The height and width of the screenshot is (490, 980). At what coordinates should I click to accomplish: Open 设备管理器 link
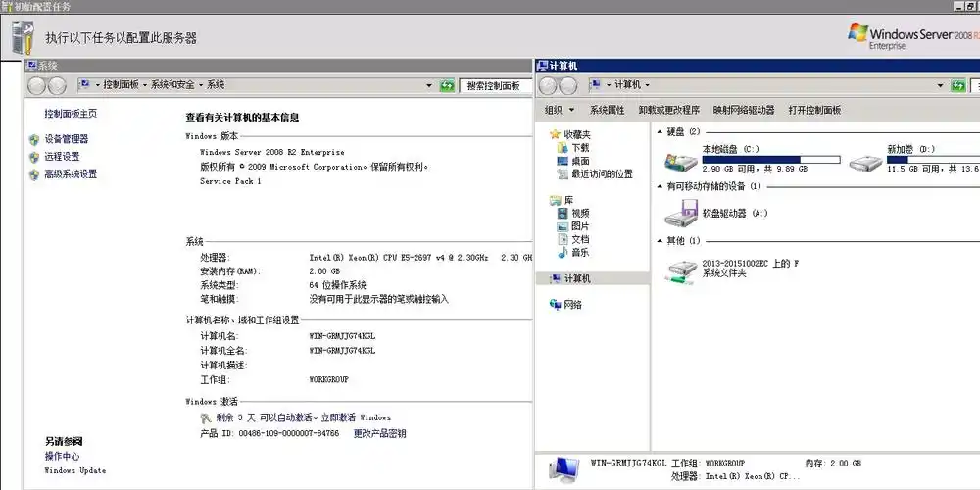click(67, 139)
